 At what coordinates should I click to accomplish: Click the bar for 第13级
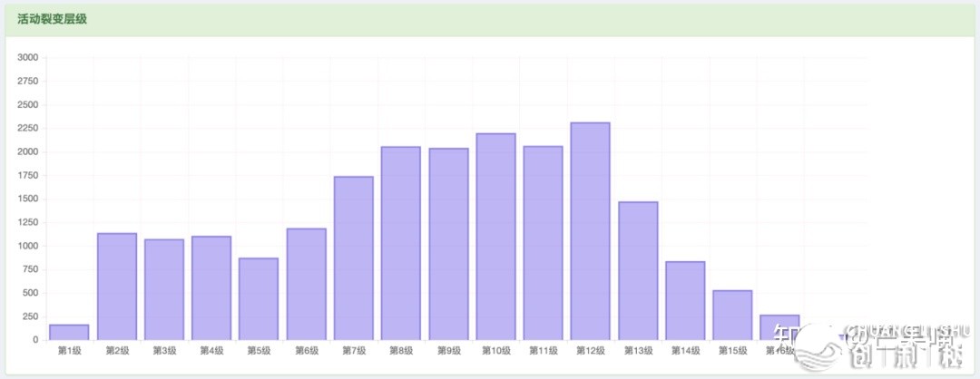tap(638, 271)
